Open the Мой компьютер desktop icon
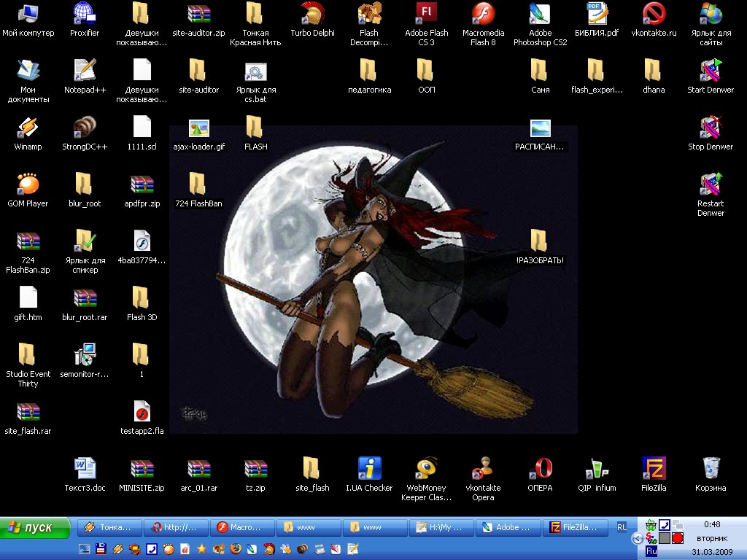747x560 pixels. tap(28, 20)
